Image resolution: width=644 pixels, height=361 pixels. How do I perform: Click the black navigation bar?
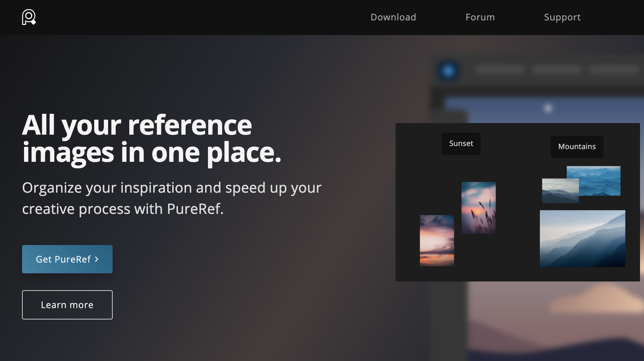(198, 18)
